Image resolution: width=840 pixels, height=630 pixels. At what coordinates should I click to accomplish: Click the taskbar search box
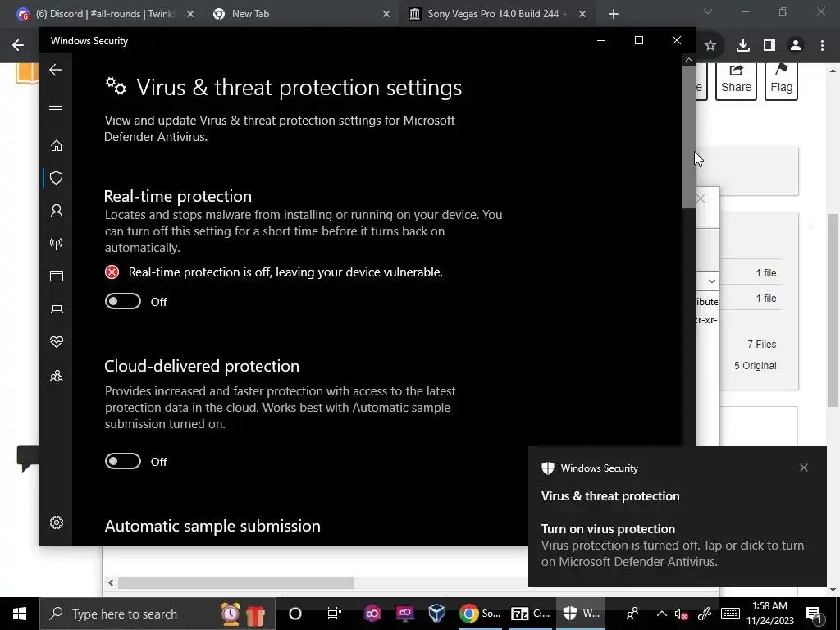[x=157, y=614]
